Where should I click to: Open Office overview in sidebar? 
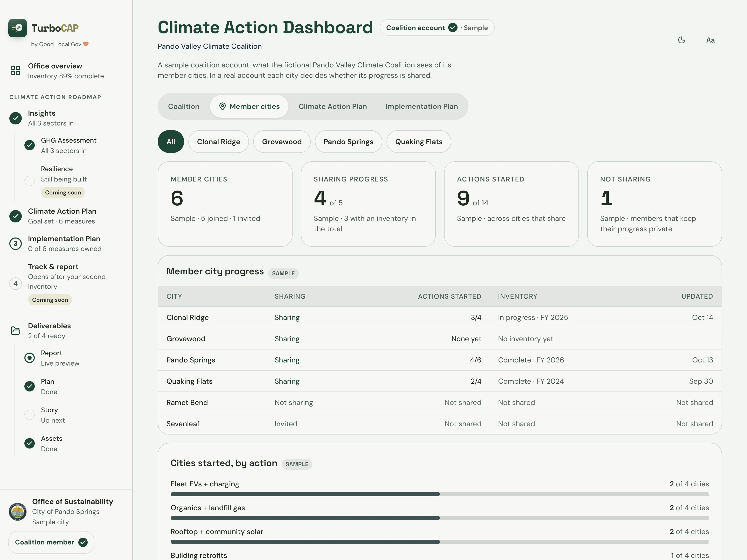click(x=66, y=71)
